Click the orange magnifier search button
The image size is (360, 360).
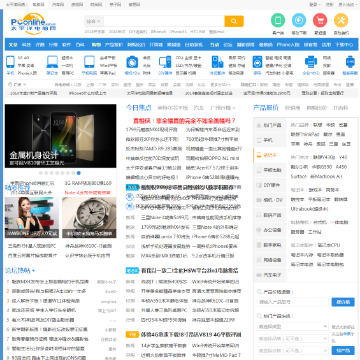(x=234, y=21)
